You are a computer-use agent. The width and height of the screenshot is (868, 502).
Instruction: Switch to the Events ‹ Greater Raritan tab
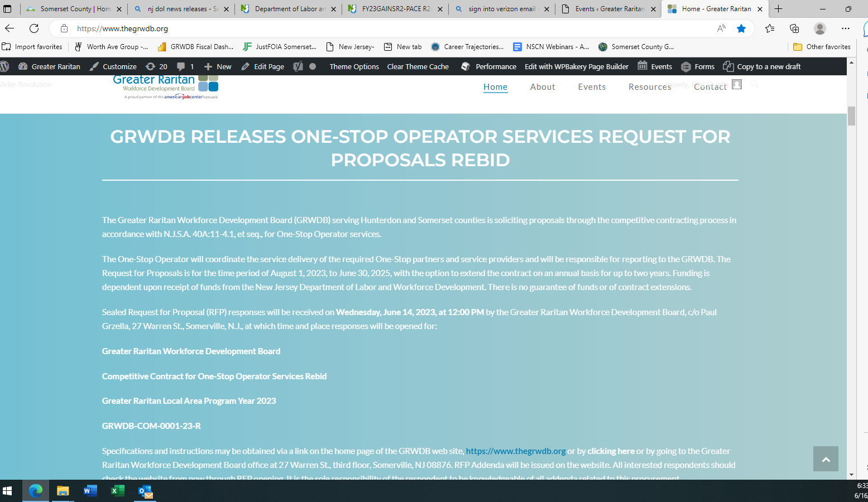608,9
